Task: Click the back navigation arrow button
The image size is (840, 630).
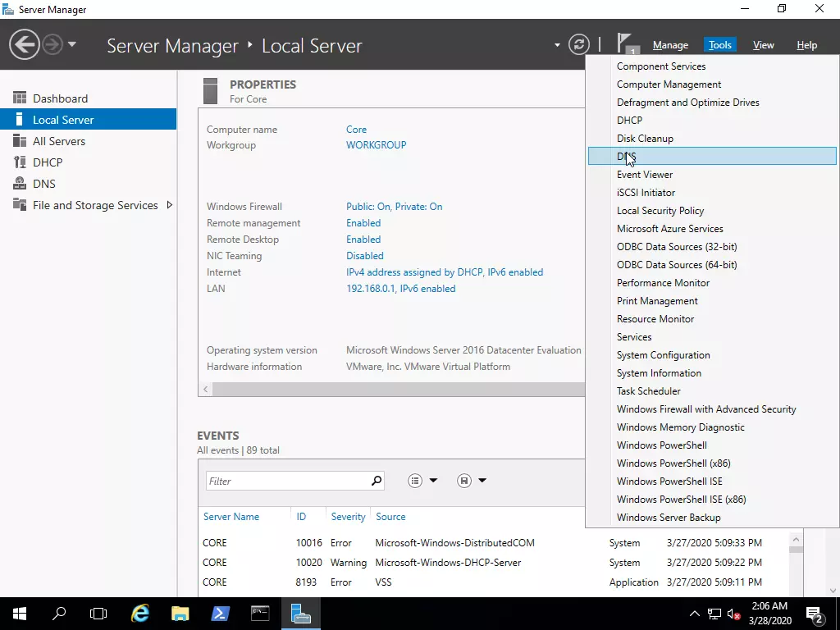Action: tap(25, 44)
